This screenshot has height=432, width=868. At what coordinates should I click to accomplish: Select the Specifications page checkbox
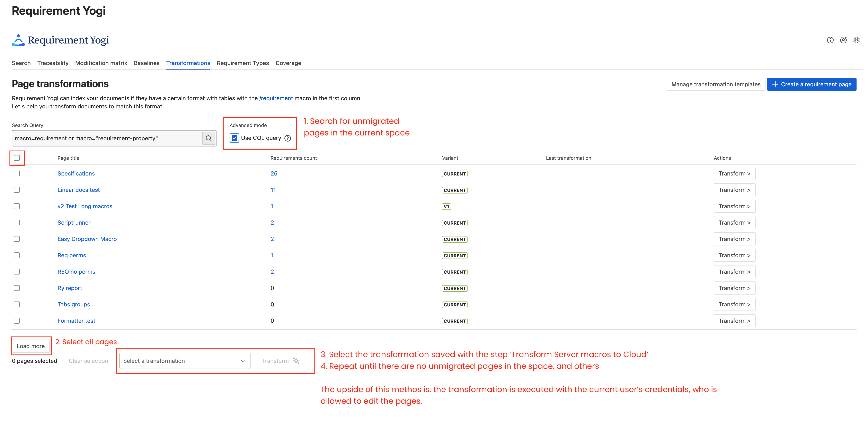point(17,173)
